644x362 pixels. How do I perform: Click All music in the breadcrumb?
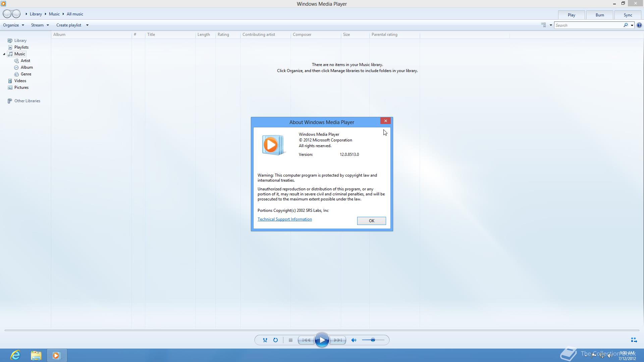tap(75, 14)
